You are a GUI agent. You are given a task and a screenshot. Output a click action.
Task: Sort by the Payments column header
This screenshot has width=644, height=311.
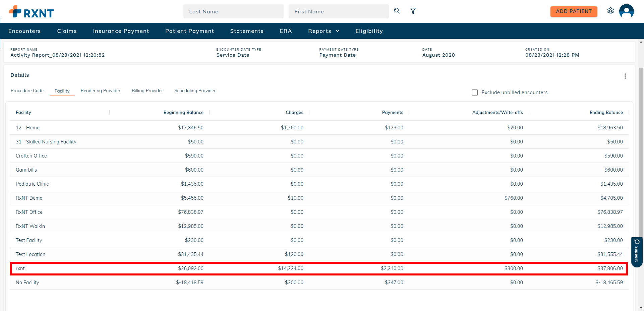click(393, 112)
